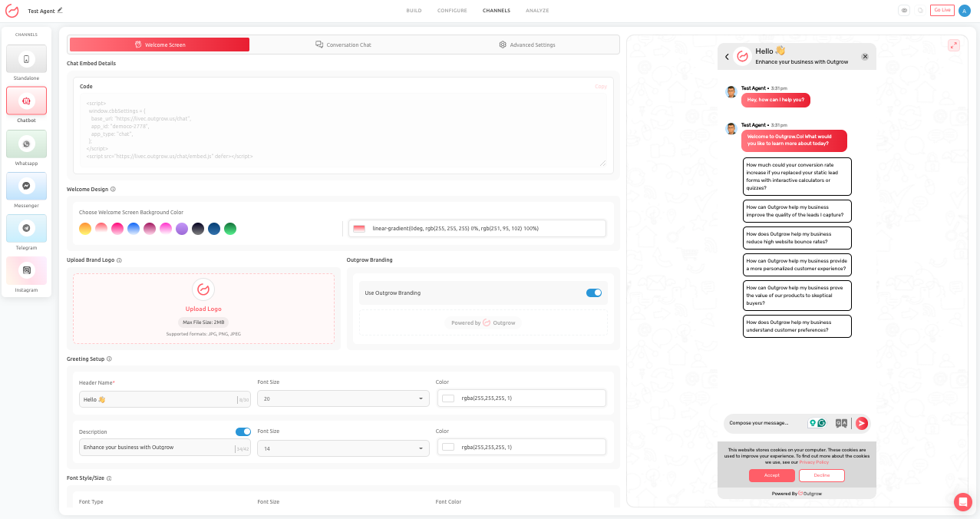The width and height of the screenshot is (980, 519).
Task: Accept cookies in the chat preview
Action: click(771, 475)
